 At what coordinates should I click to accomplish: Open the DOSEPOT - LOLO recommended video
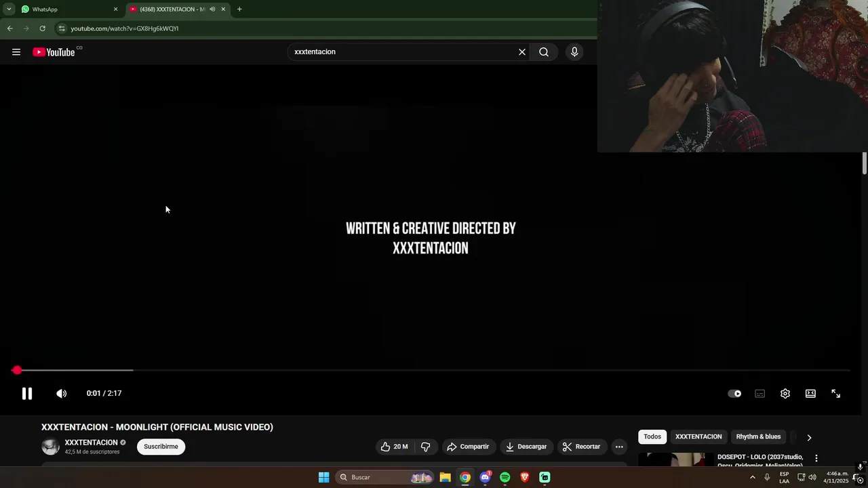pos(760,461)
